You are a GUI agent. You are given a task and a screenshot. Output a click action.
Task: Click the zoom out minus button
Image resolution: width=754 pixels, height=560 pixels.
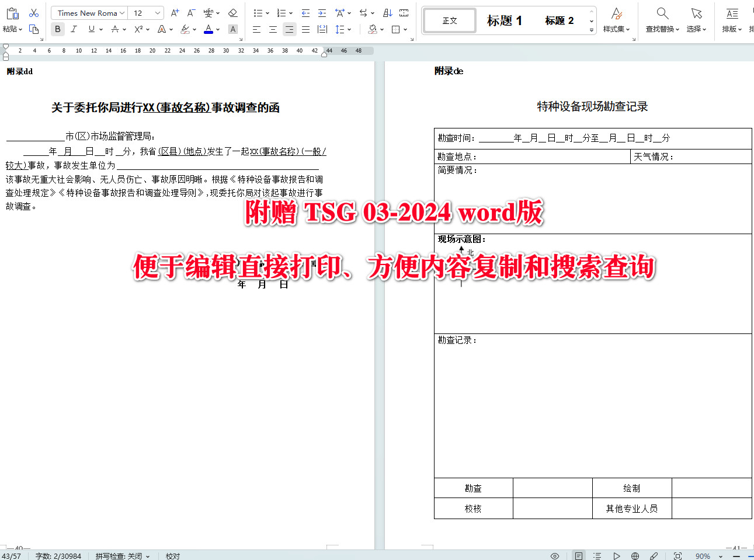coord(736,556)
